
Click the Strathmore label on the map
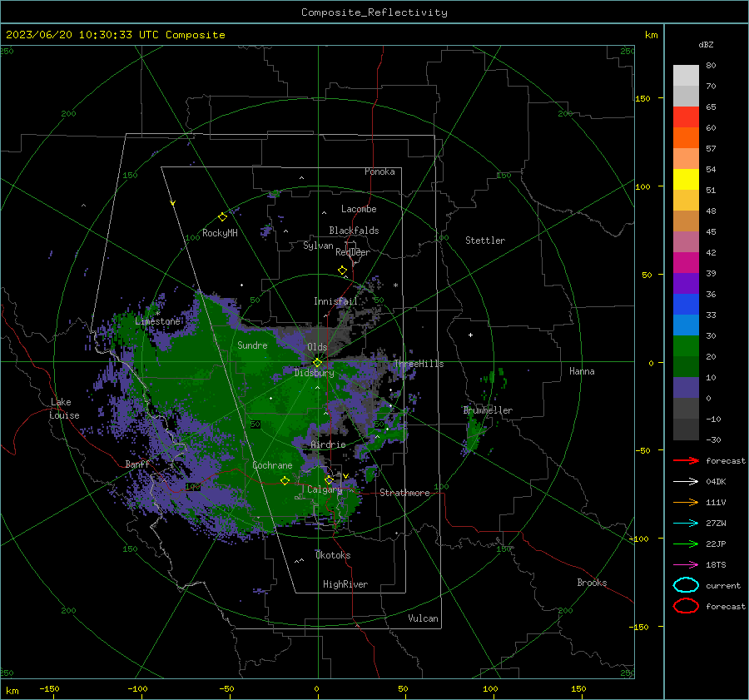point(405,493)
